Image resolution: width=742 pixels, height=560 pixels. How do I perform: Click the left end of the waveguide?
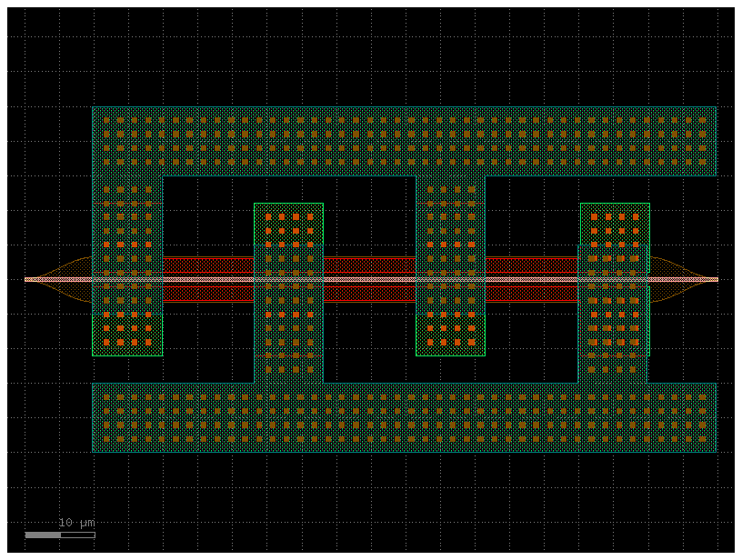pos(29,279)
